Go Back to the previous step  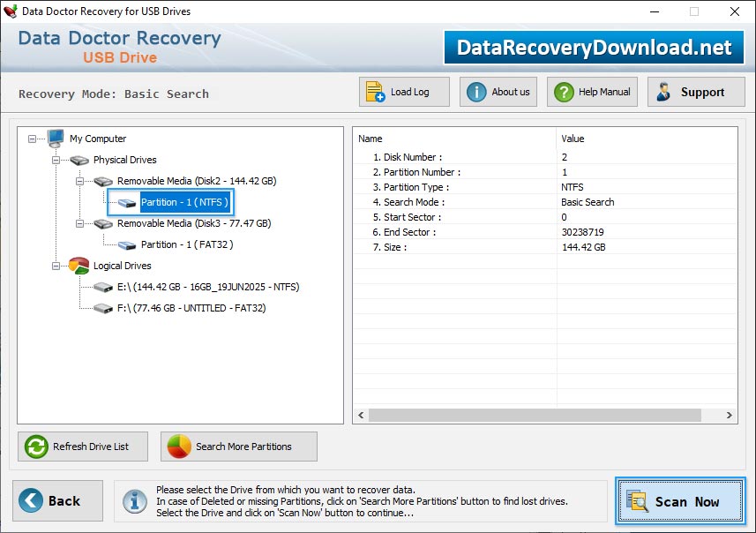[58, 500]
